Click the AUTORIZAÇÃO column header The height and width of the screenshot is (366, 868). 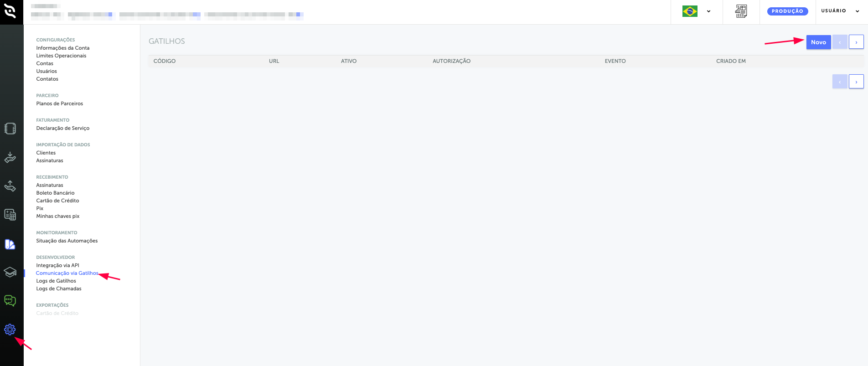point(451,61)
